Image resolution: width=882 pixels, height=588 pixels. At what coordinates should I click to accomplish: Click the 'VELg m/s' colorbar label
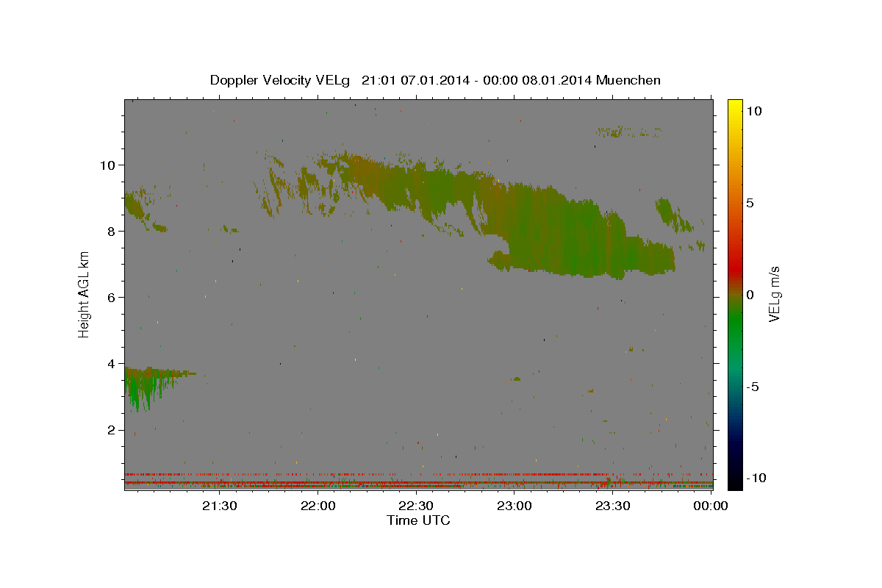pos(774,295)
